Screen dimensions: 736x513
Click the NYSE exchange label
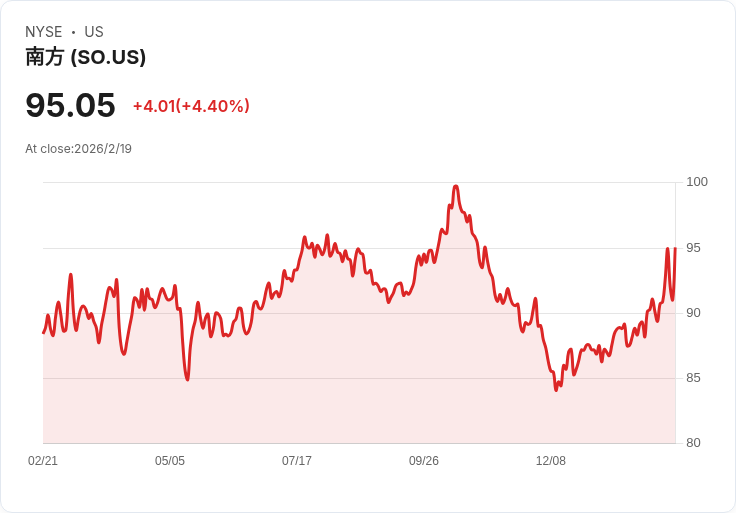pos(43,32)
